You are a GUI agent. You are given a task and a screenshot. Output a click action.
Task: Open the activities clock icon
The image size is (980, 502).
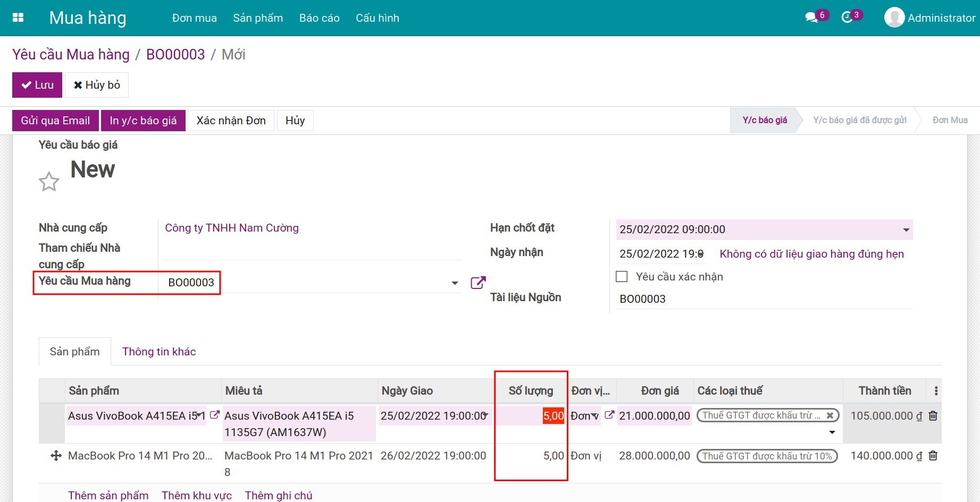click(847, 18)
